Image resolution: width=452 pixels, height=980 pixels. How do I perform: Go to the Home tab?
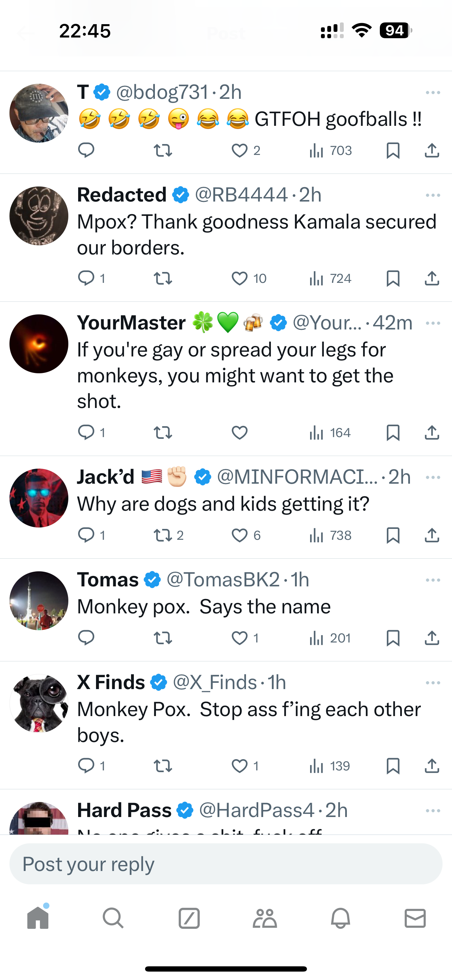tap(38, 918)
